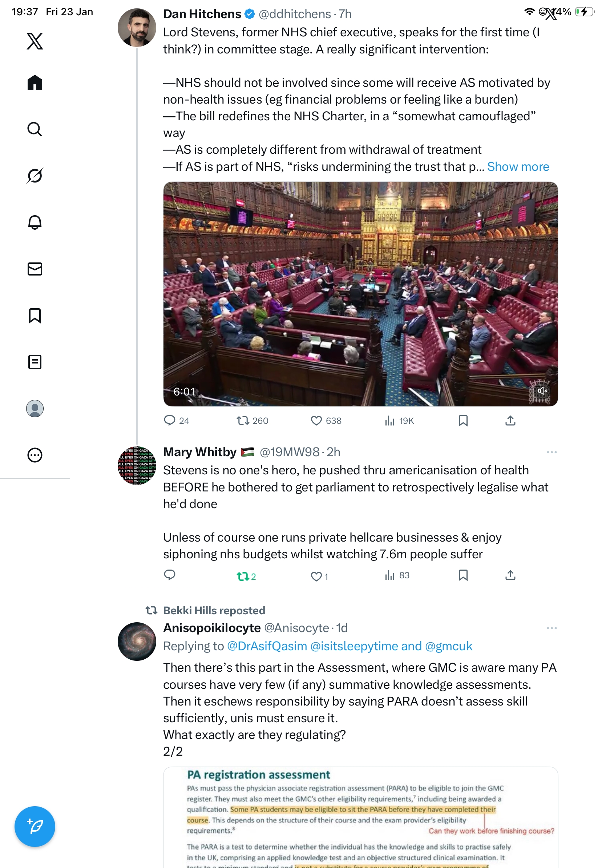The height and width of the screenshot is (868, 606).
Task: Share Dan Hitchens' post via the share icon
Action: (x=510, y=421)
